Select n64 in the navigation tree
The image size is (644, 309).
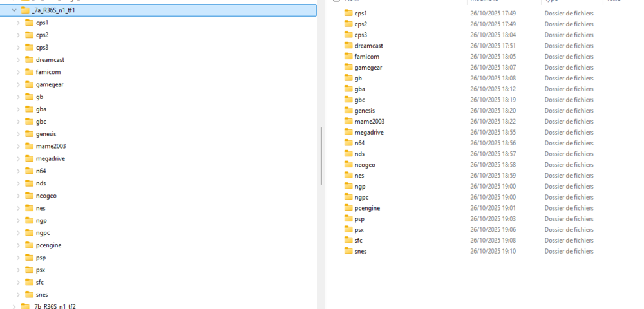pos(41,171)
